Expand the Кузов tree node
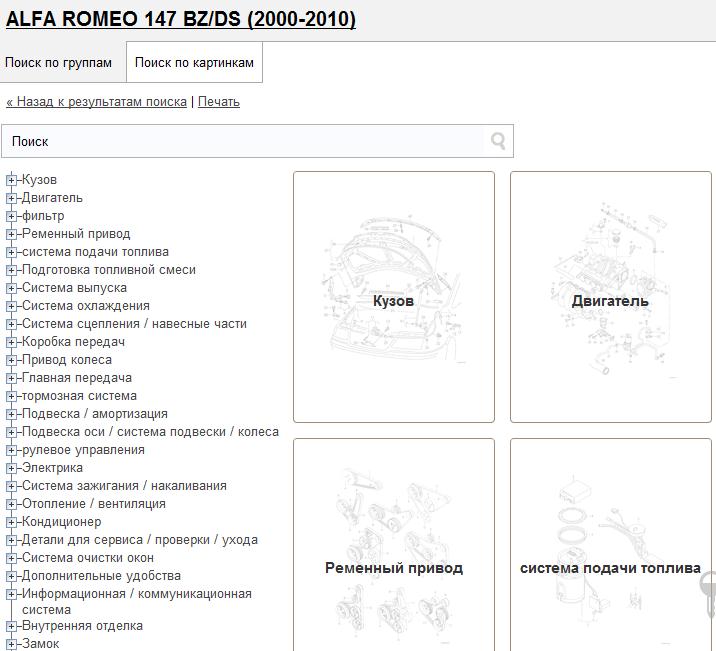The height and width of the screenshot is (651, 716). click(12, 180)
